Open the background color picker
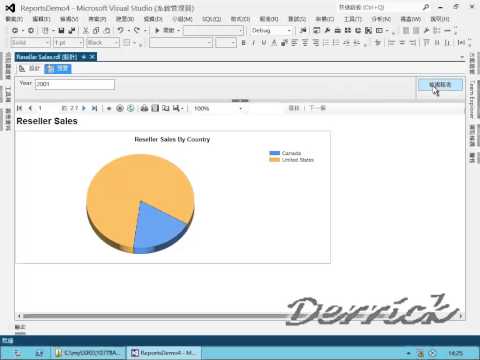The width and height of the screenshot is (480, 360). [x=284, y=43]
